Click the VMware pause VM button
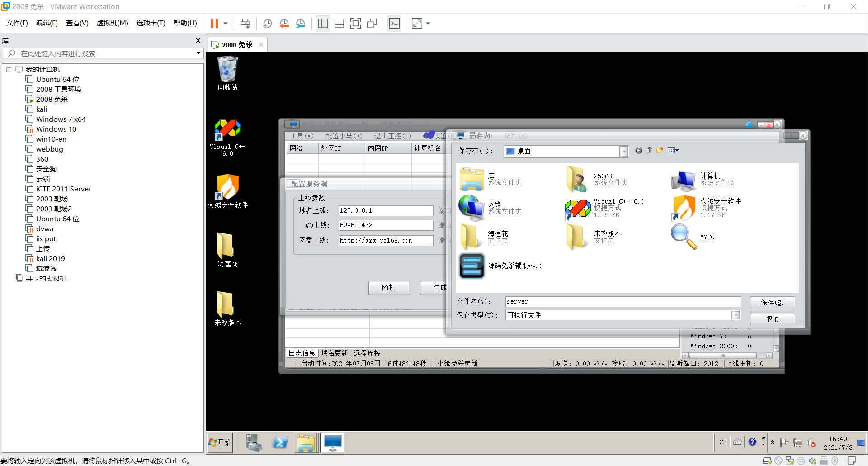This screenshot has width=868, height=466. (214, 23)
